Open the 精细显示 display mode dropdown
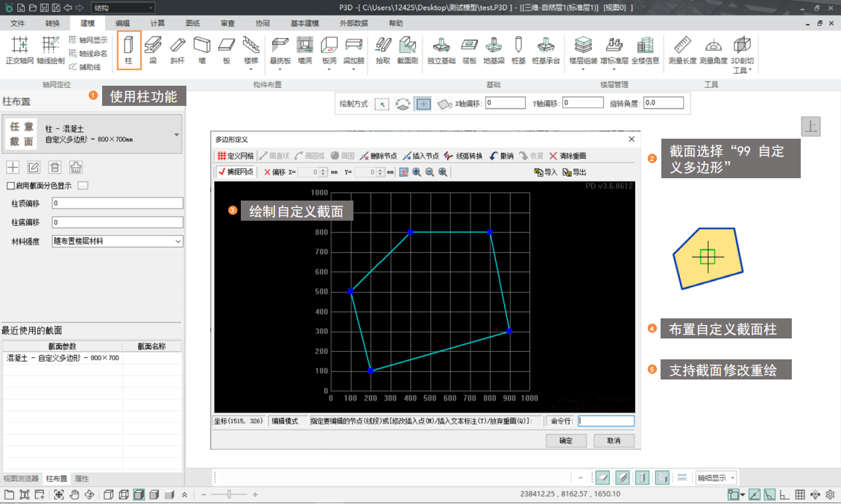The width and height of the screenshot is (841, 504). click(716, 477)
